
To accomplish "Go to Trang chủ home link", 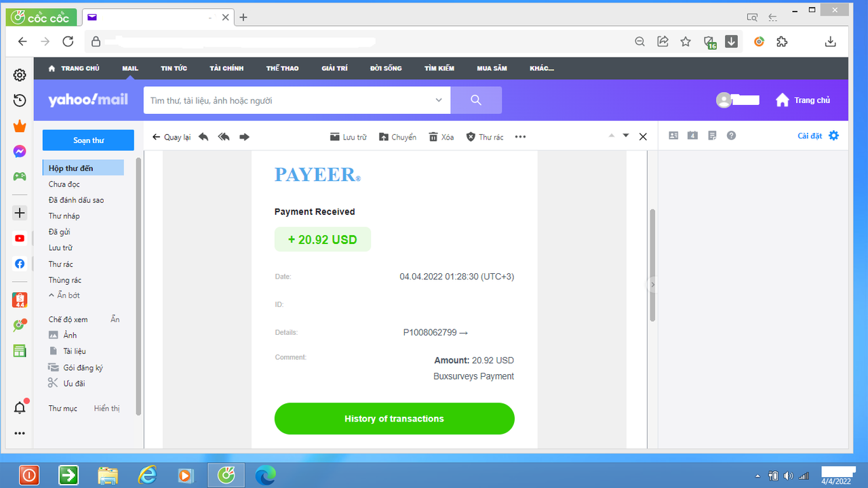I will pos(803,100).
